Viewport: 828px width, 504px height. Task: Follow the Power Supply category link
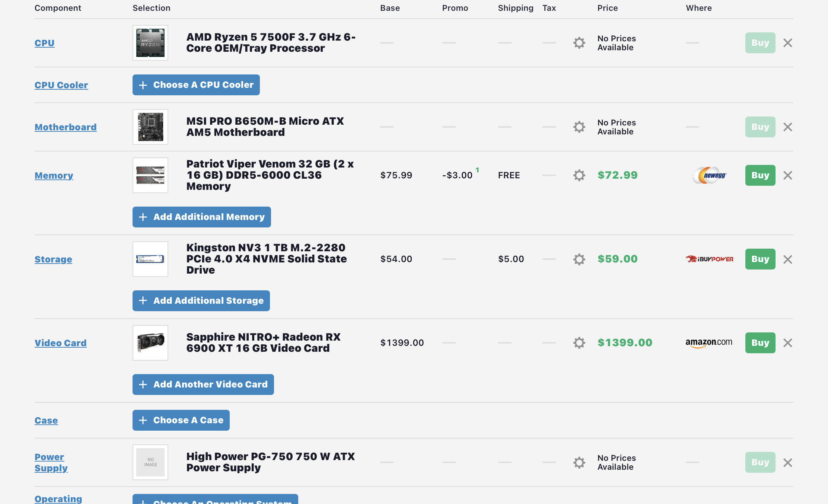coord(51,462)
